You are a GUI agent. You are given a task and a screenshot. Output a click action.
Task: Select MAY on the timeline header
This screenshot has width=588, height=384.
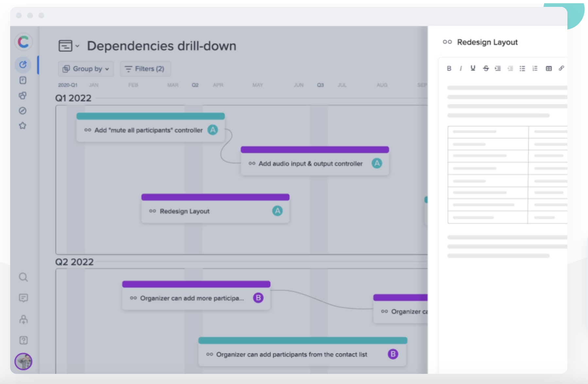(x=257, y=85)
